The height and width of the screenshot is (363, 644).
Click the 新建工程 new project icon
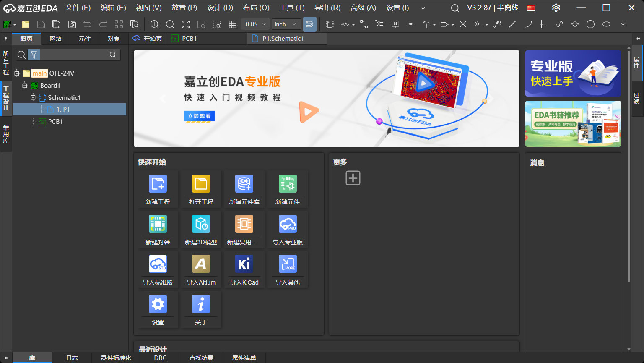158,184
